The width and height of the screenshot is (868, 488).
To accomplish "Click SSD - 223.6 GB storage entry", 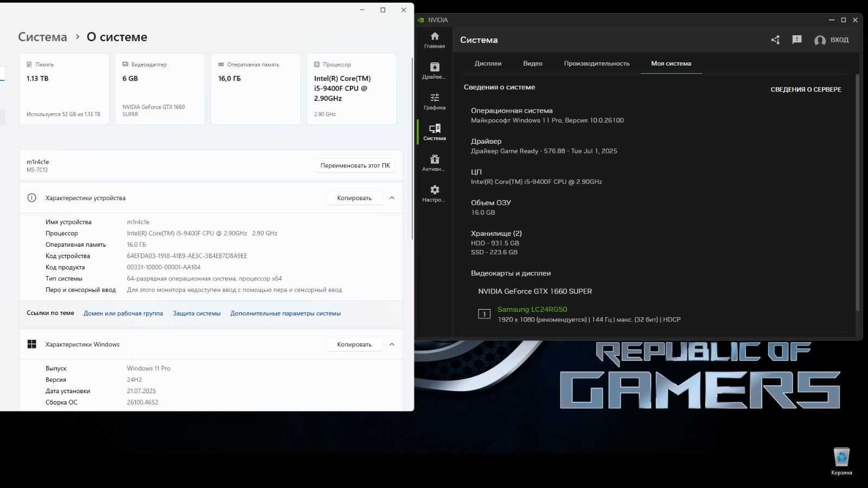I will point(494,252).
